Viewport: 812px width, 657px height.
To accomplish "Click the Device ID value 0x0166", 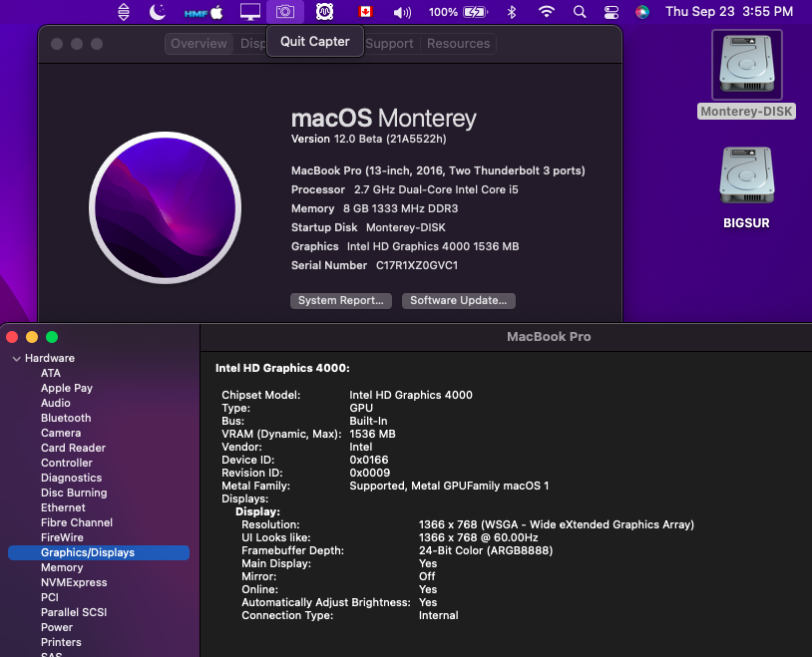I will point(369,460).
